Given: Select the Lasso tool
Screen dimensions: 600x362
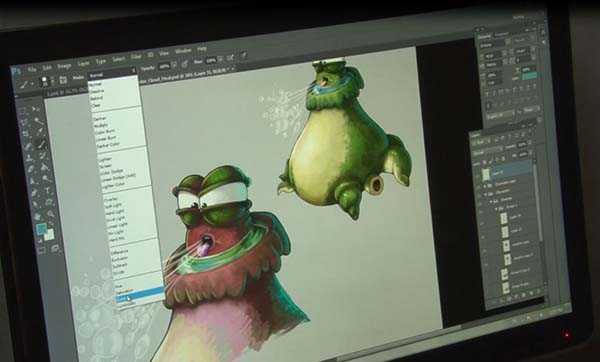Looking at the screenshot, I should pyautogui.click(x=24, y=122).
